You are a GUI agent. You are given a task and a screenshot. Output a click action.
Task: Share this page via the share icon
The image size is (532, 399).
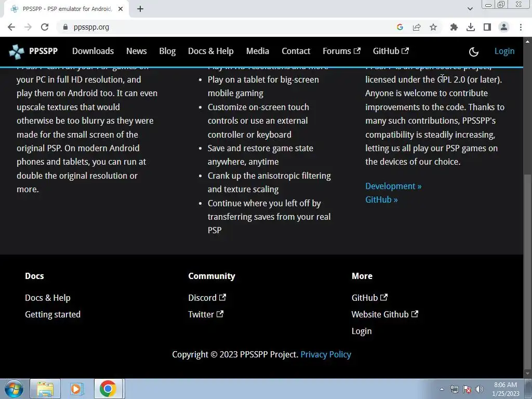pyautogui.click(x=417, y=27)
